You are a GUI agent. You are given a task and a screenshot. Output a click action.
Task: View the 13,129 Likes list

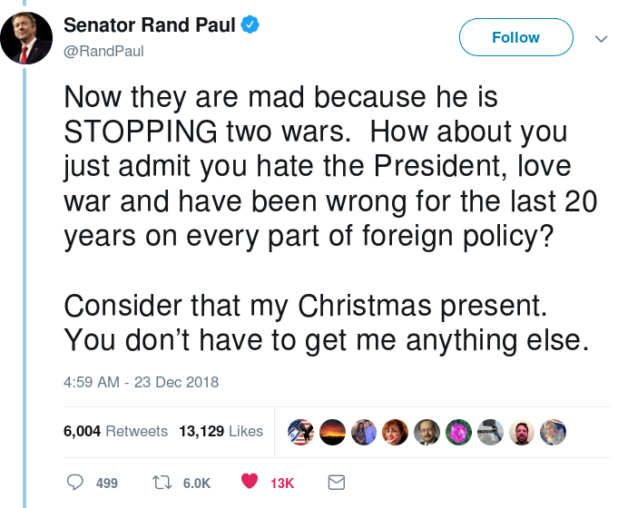(x=220, y=431)
